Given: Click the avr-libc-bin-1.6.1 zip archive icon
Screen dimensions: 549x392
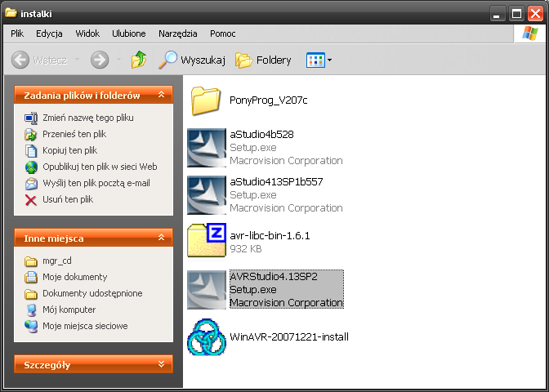Looking at the screenshot, I should 206,241.
